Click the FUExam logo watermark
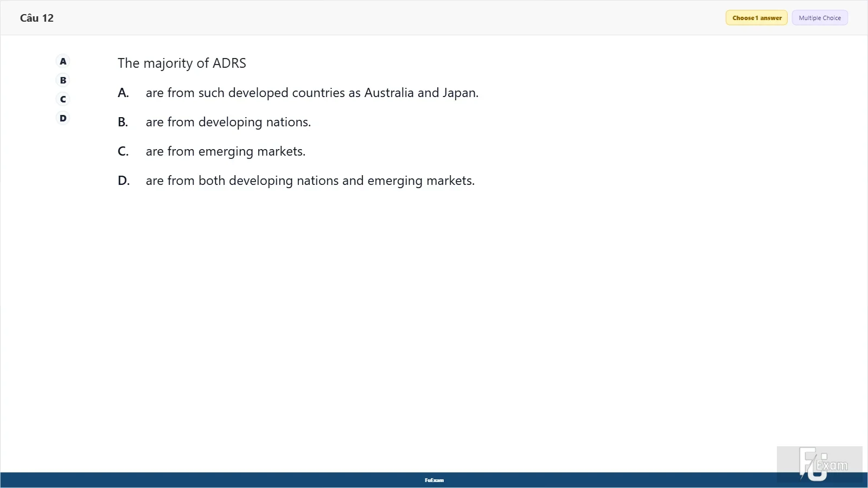The height and width of the screenshot is (488, 868). (819, 464)
